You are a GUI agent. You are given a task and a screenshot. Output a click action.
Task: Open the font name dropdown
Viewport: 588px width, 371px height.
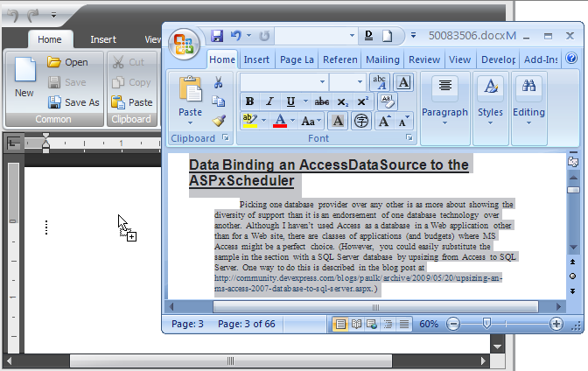(322, 81)
